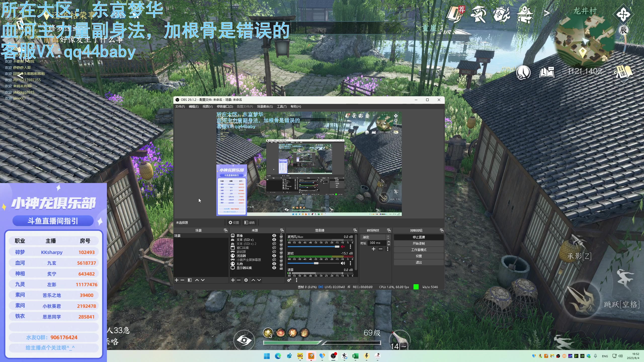This screenshot has width=644, height=362.
Task: Show the 窗口采集 source
Action: (x=274, y=248)
